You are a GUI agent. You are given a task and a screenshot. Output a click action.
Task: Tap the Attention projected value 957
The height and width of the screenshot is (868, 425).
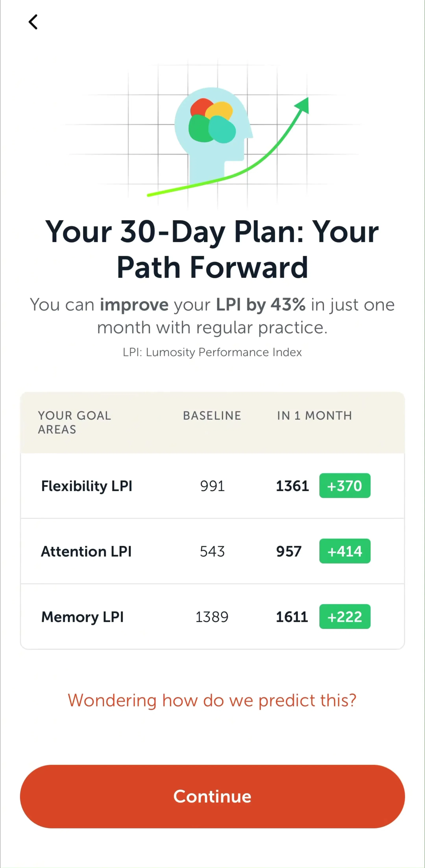coord(289,551)
